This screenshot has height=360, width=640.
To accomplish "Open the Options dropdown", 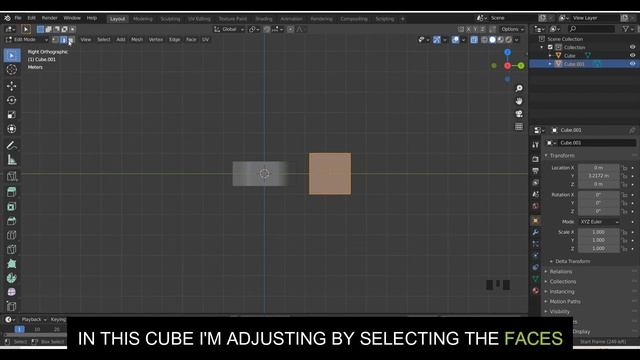I will pyautogui.click(x=513, y=29).
